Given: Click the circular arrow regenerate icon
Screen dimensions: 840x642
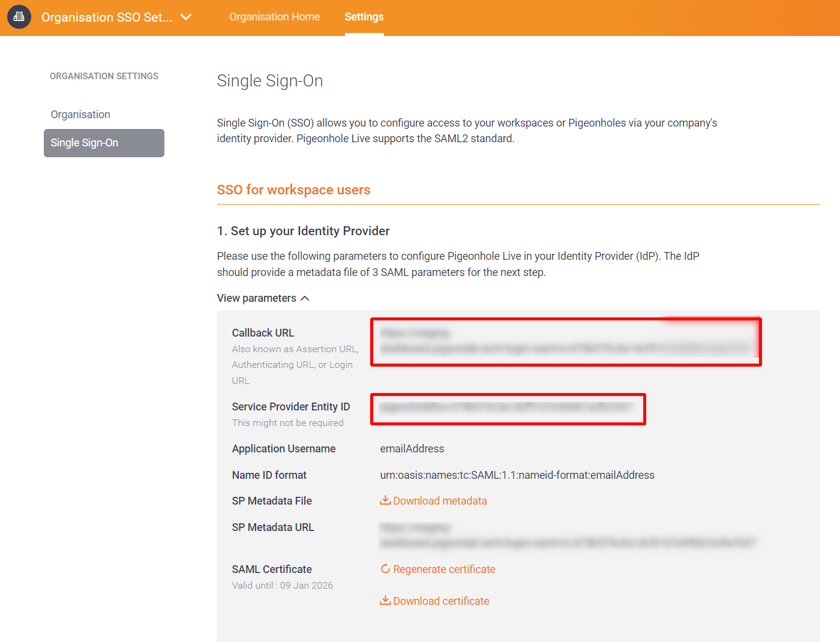Looking at the screenshot, I should click(385, 569).
